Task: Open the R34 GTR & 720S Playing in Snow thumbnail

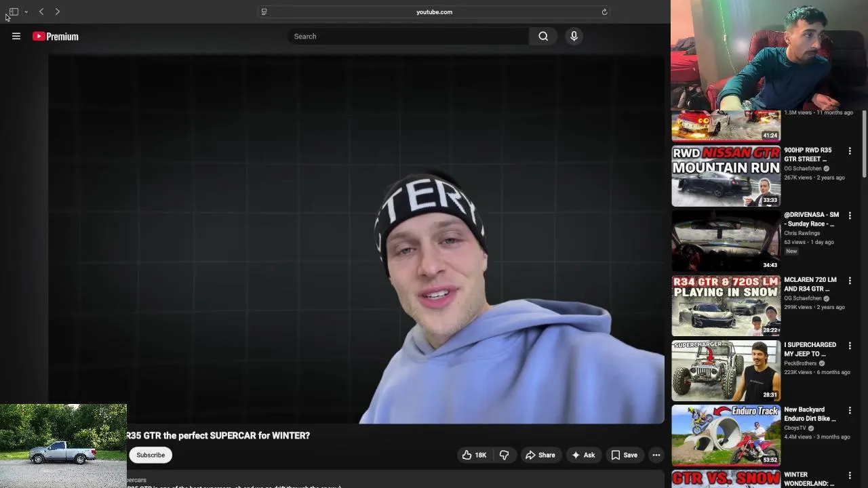Action: 726,306
